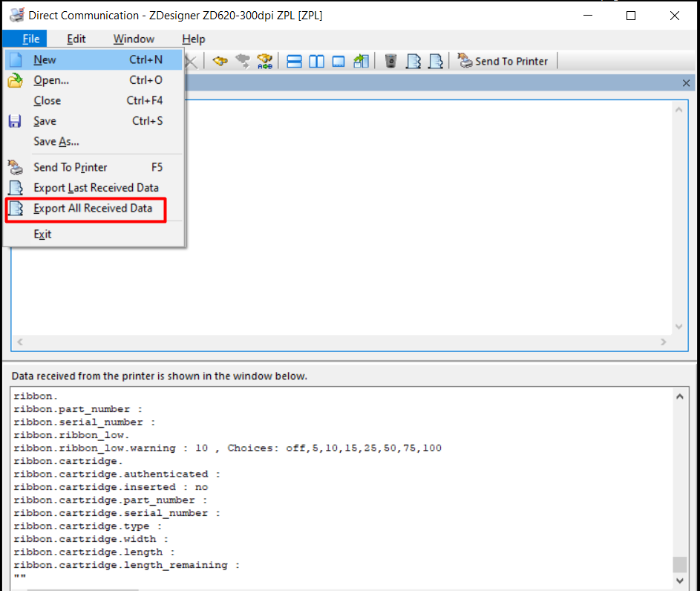Click the editor's vertical scrollbar up arrow
700x591 pixels.
pos(679,110)
